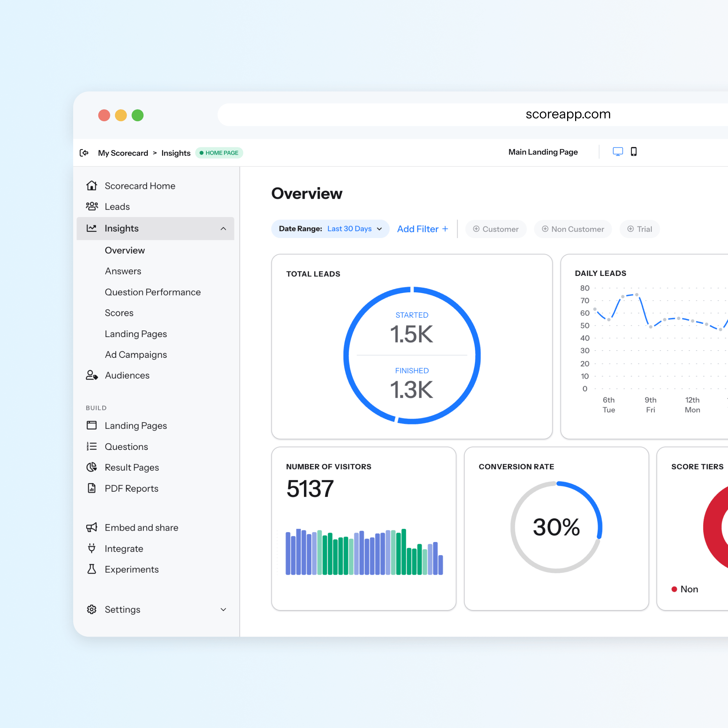
Task: Click the HOME PAGE green badge
Action: (219, 153)
